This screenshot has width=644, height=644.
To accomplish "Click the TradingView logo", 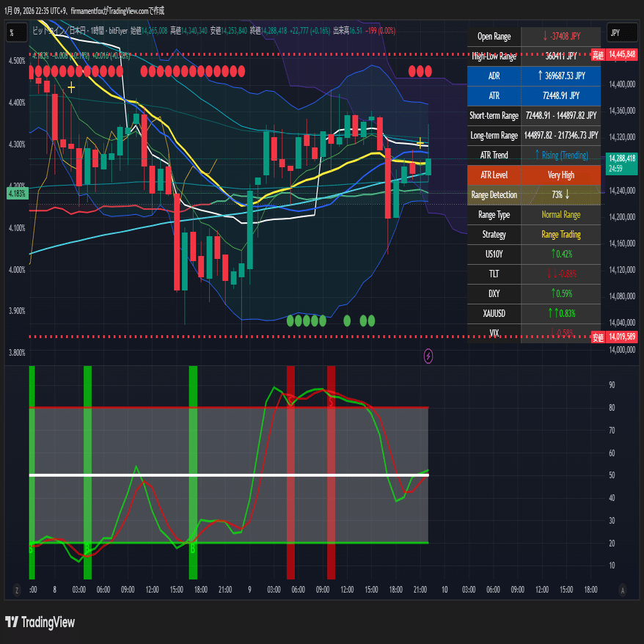I will point(40,622).
